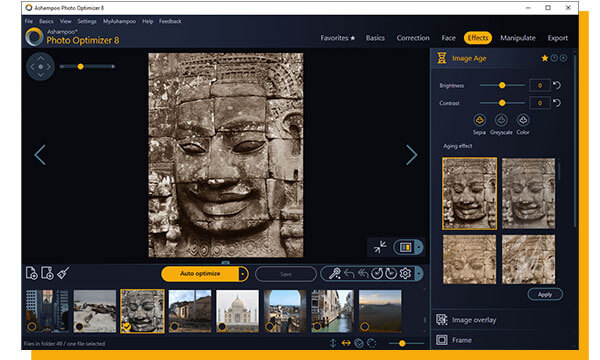Click the Sepia tone icon
This screenshot has height=360, width=600.
click(x=479, y=120)
